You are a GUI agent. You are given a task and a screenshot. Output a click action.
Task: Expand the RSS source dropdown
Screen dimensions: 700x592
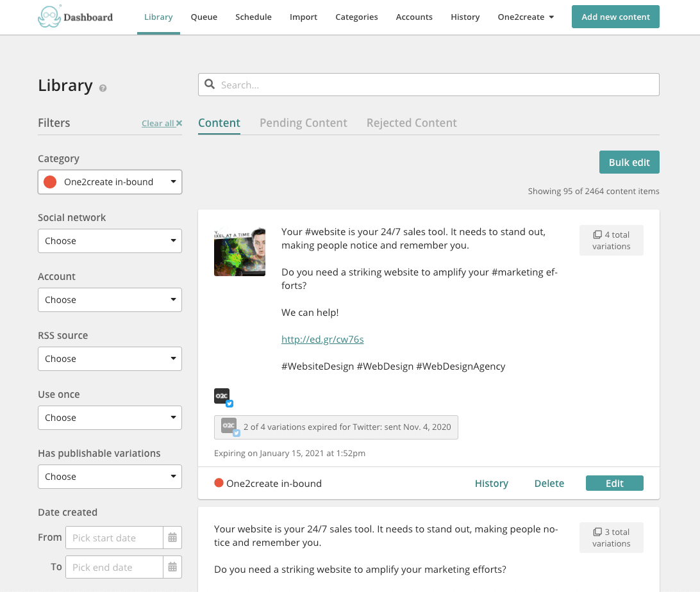pyautogui.click(x=110, y=359)
